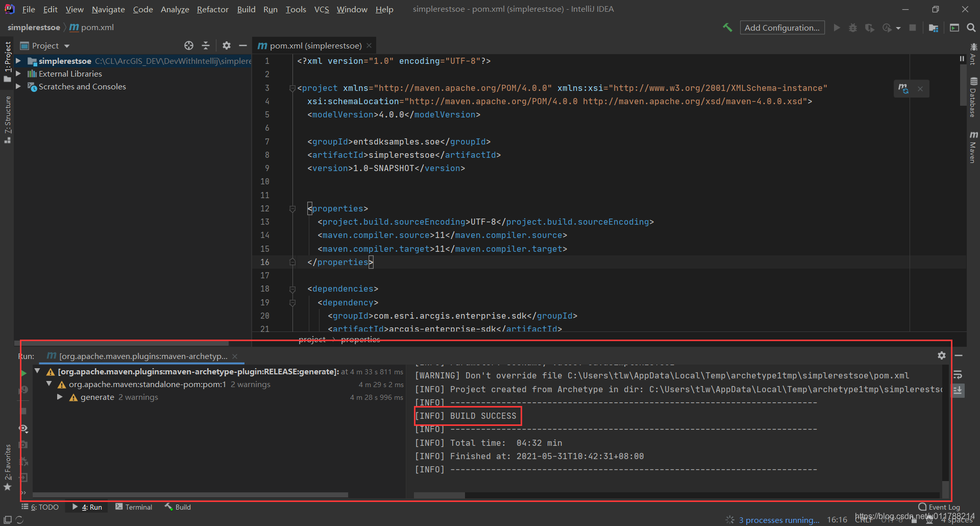Click the Add Configuration button
The width and height of the screenshot is (980, 526).
coord(782,28)
